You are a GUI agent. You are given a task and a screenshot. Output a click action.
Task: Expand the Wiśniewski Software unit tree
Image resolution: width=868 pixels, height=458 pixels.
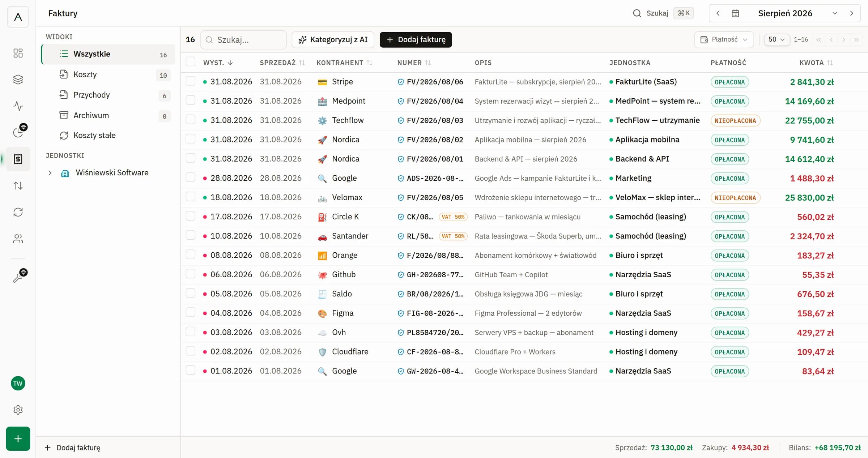50,173
